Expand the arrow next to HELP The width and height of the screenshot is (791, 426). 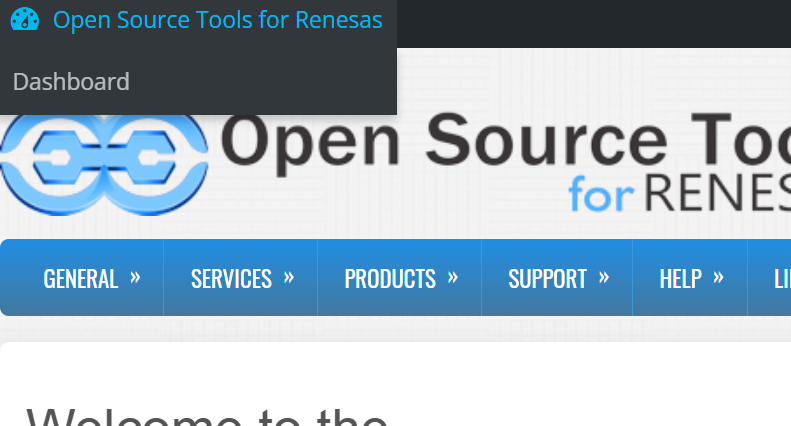[719, 277]
